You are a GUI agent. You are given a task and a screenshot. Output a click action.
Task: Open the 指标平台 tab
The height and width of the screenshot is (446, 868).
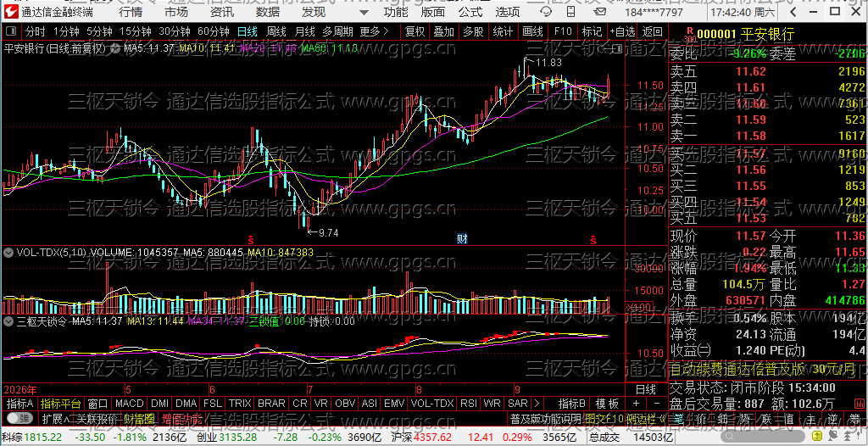click(60, 404)
